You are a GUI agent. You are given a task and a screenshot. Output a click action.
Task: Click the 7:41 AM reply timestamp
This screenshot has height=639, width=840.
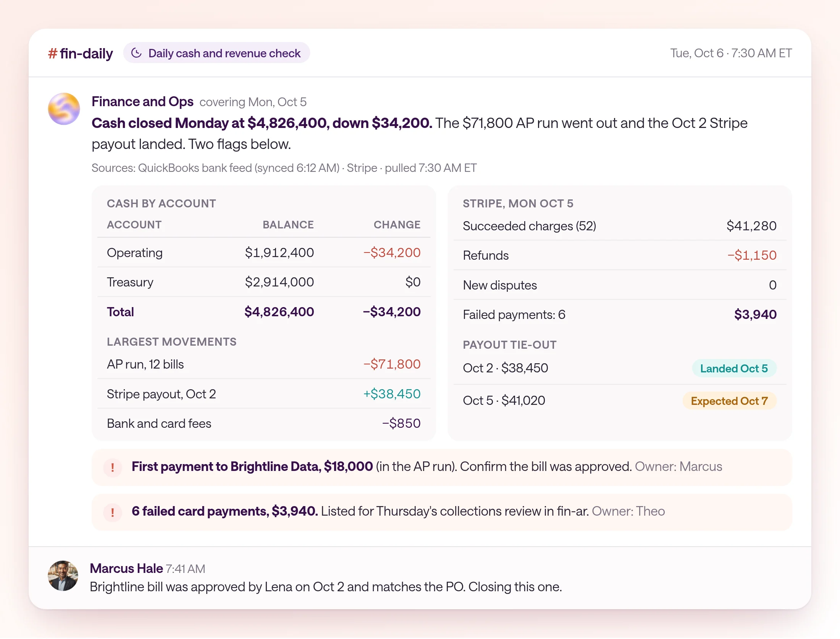tap(186, 569)
